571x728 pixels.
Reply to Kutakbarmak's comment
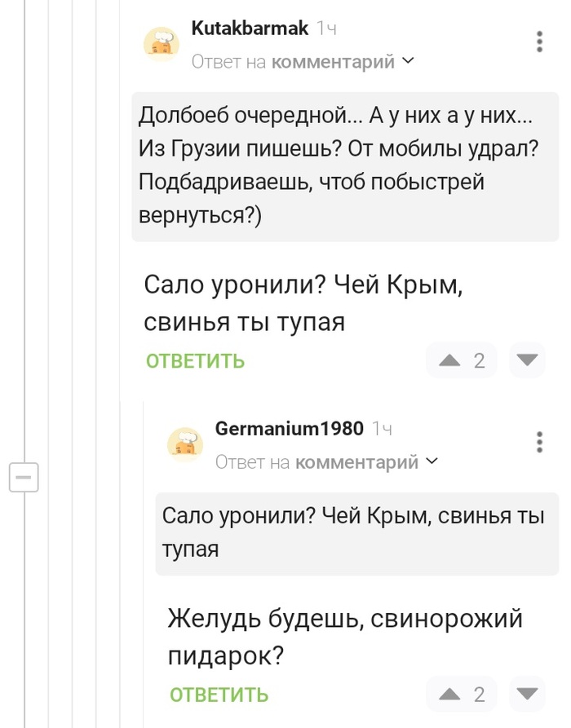196,361
